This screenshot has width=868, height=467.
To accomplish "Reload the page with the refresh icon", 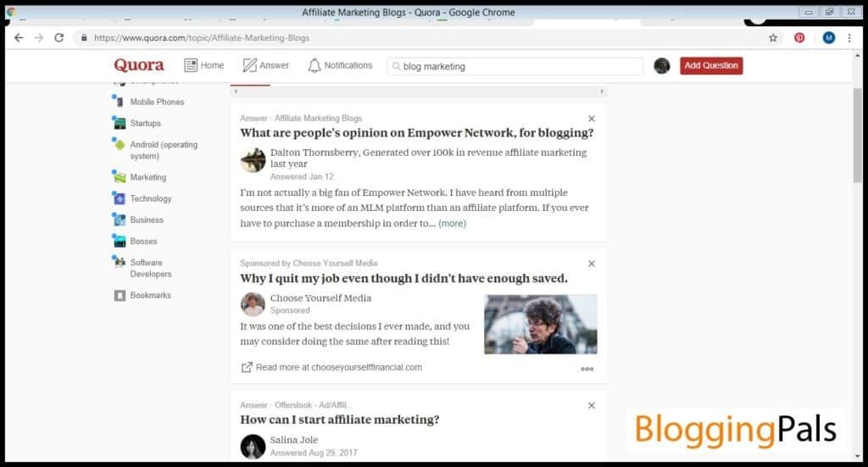I will 58,37.
